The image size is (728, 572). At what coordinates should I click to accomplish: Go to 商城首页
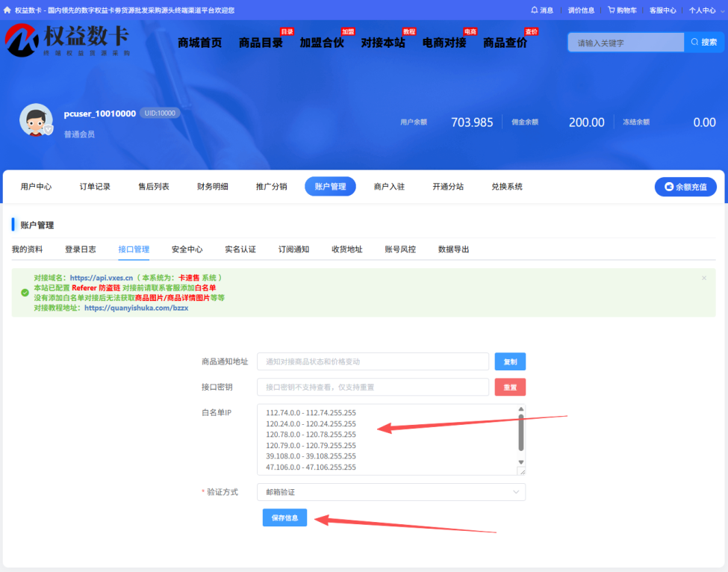pos(199,43)
